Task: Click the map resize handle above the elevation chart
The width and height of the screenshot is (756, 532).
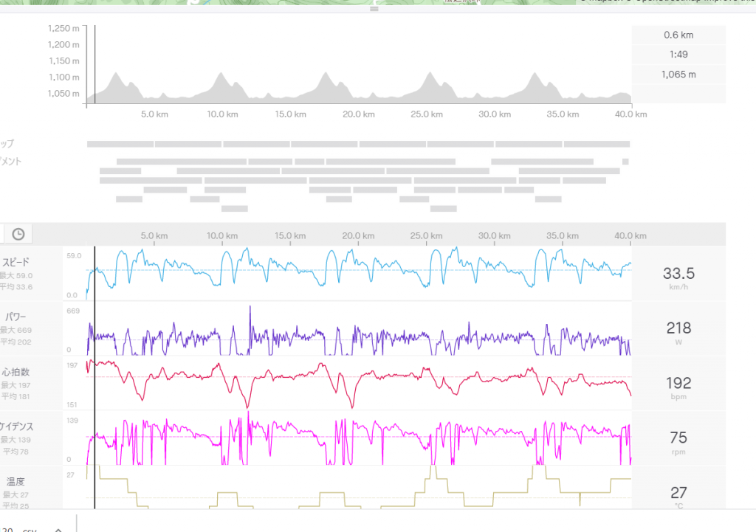Action: 374,9
